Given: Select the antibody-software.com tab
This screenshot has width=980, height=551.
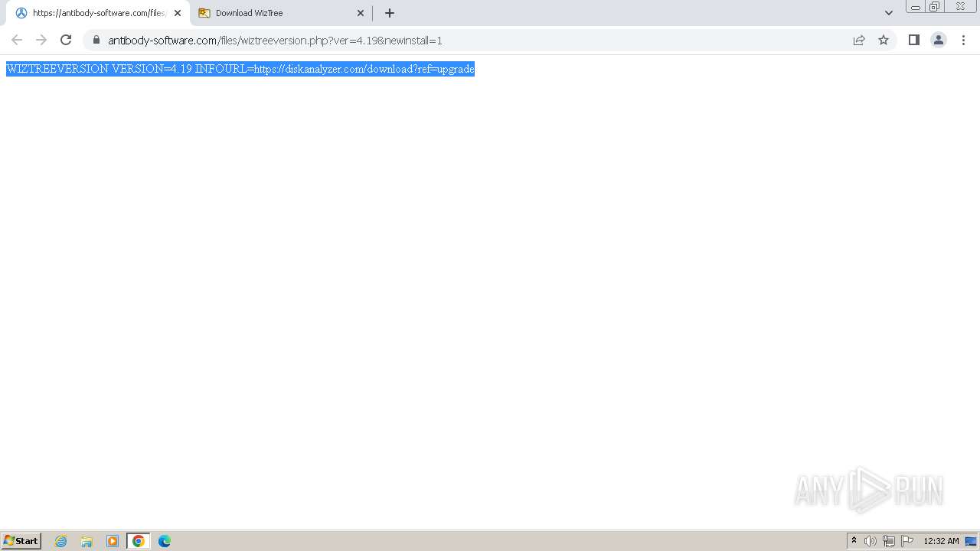Looking at the screenshot, I should [98, 13].
